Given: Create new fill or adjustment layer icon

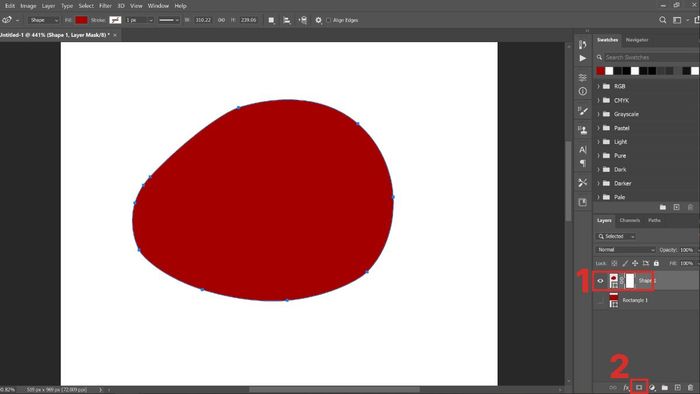Looking at the screenshot, I should pyautogui.click(x=652, y=388).
